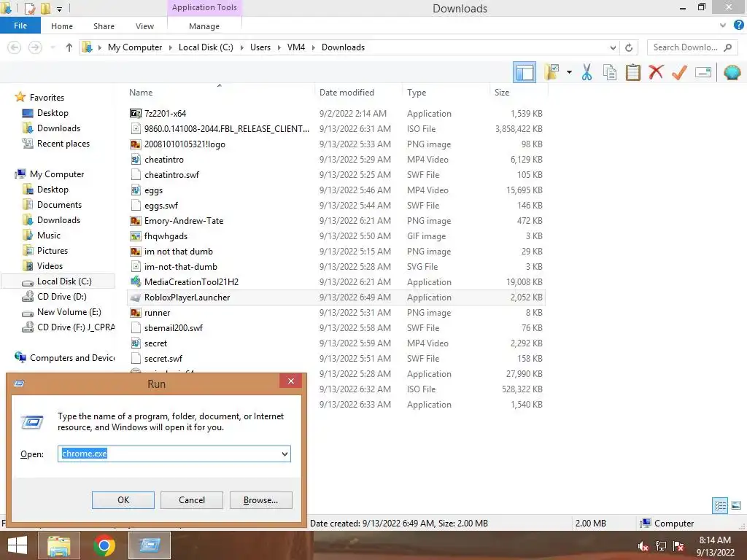Switch to large icons view

coord(736,505)
